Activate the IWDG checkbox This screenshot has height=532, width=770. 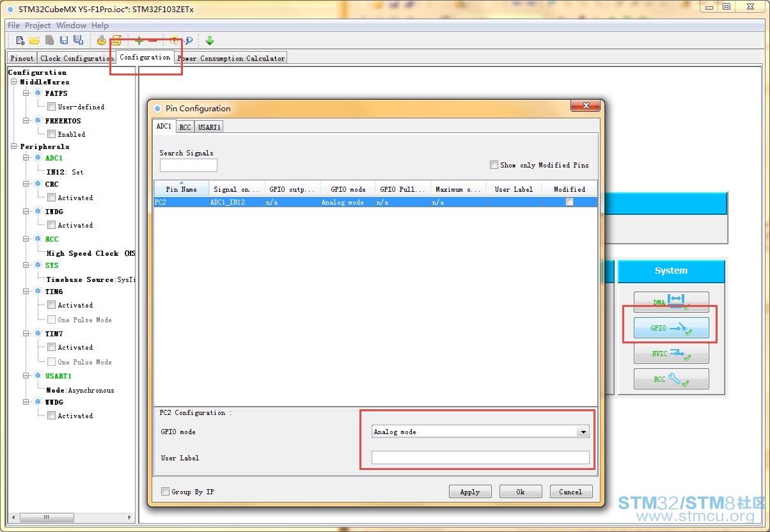(51, 225)
